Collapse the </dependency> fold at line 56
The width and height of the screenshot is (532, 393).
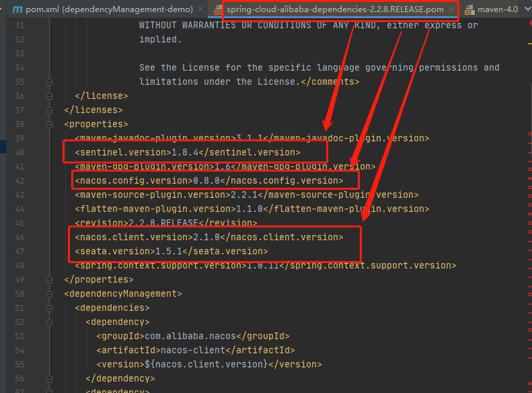(50, 379)
